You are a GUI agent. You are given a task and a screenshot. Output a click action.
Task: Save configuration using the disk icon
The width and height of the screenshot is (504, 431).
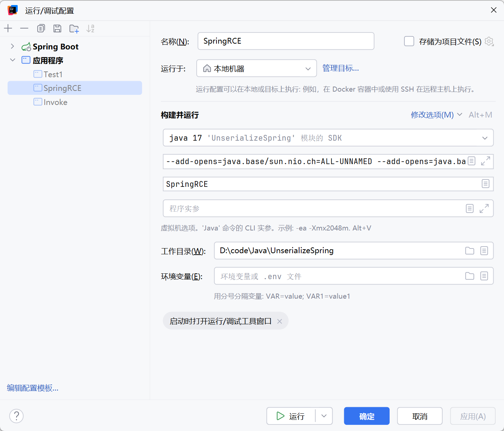point(57,28)
